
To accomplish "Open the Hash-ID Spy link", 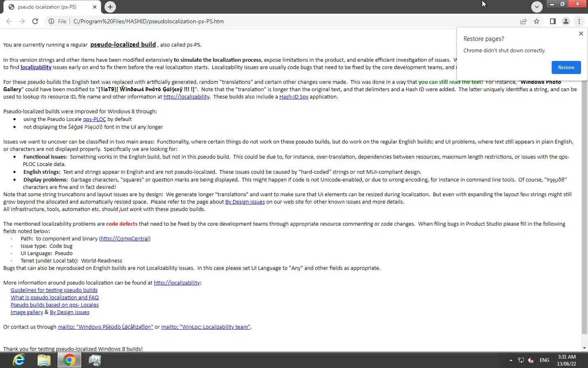I will pos(294,96).
